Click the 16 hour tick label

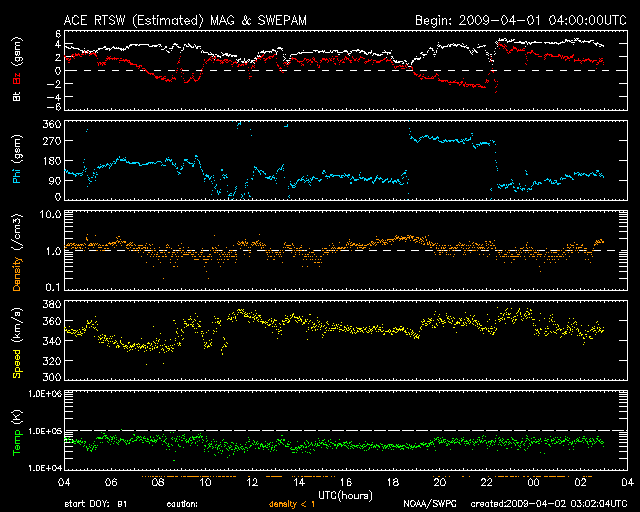(346, 482)
